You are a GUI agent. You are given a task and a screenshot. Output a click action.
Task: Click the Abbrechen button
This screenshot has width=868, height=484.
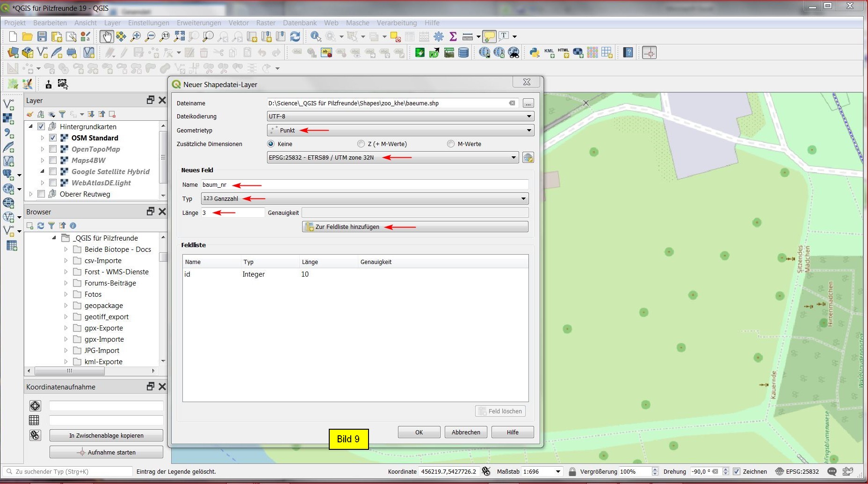click(466, 432)
